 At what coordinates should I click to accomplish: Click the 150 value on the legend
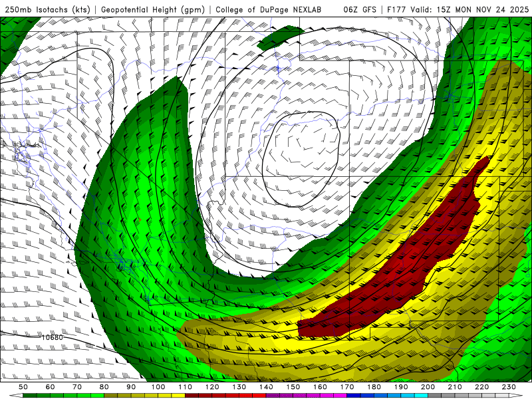pos(293,387)
